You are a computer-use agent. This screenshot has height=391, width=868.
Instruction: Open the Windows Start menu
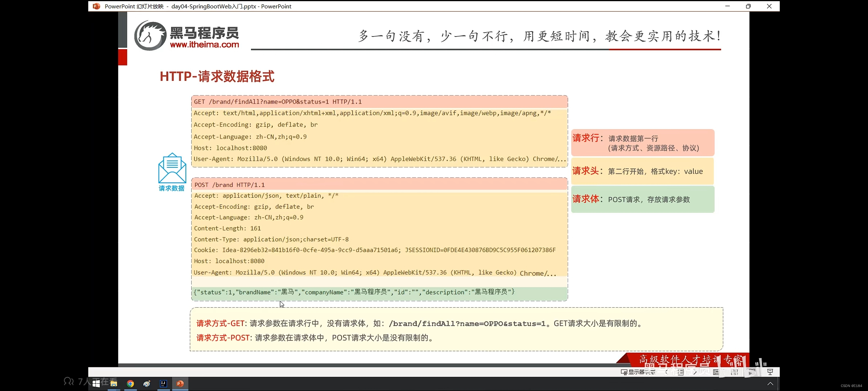click(x=96, y=384)
